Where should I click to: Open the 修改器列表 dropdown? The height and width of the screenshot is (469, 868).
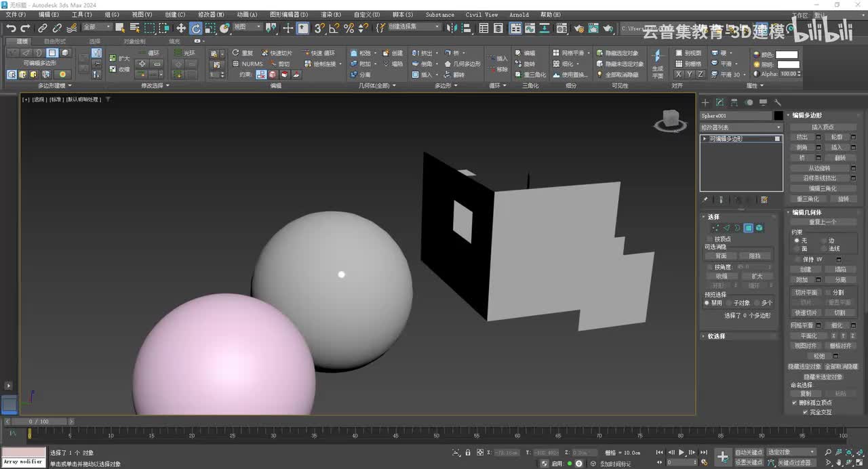(x=741, y=127)
